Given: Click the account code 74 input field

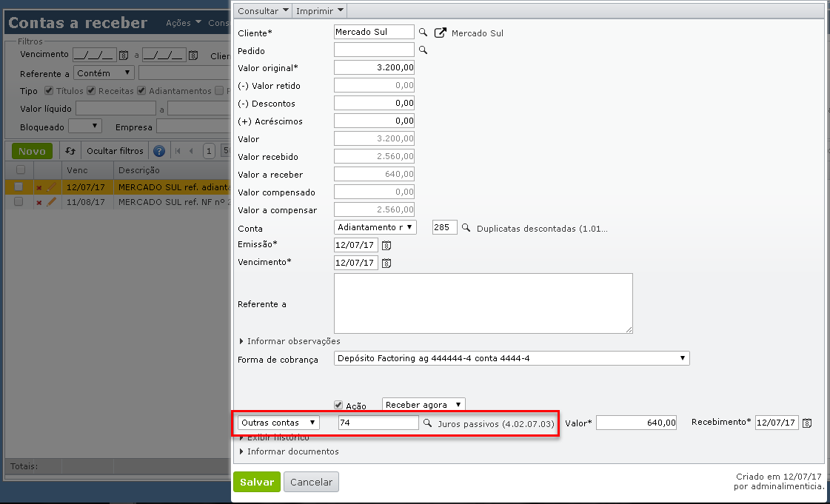Looking at the screenshot, I should click(x=378, y=423).
